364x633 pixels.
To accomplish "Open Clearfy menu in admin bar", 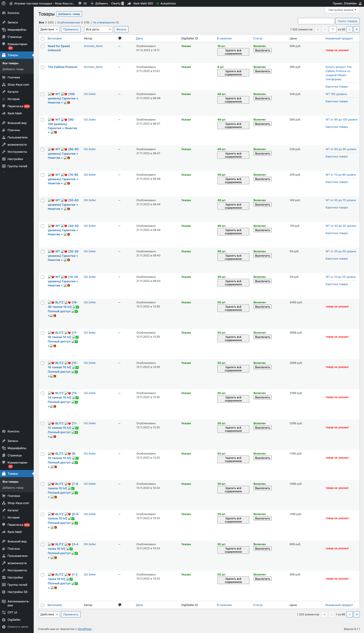I will (118, 3).
